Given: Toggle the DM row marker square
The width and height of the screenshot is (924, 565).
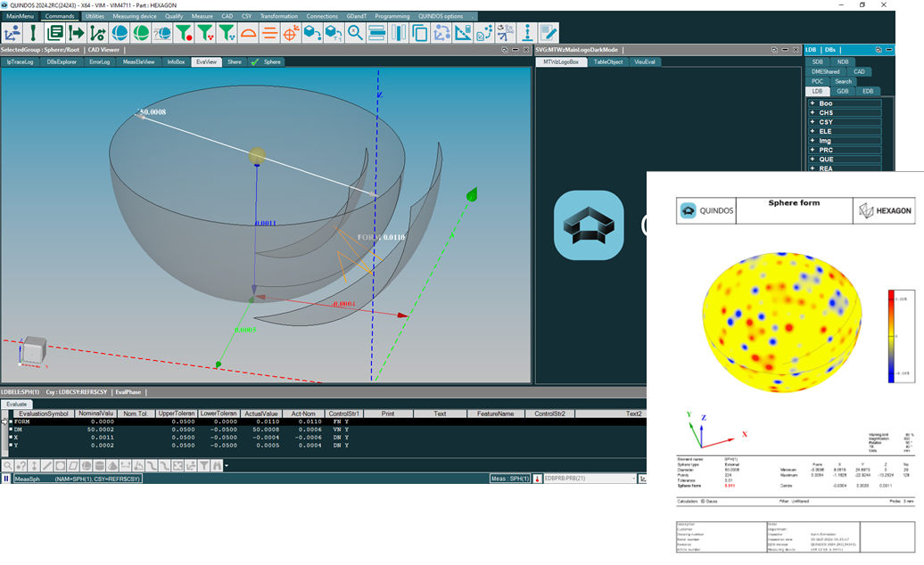Looking at the screenshot, I should point(11,430).
